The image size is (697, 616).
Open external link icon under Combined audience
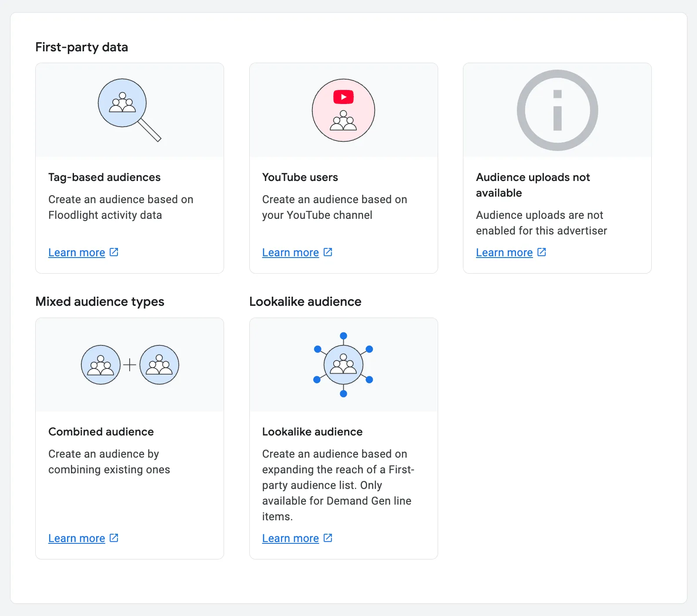click(114, 538)
